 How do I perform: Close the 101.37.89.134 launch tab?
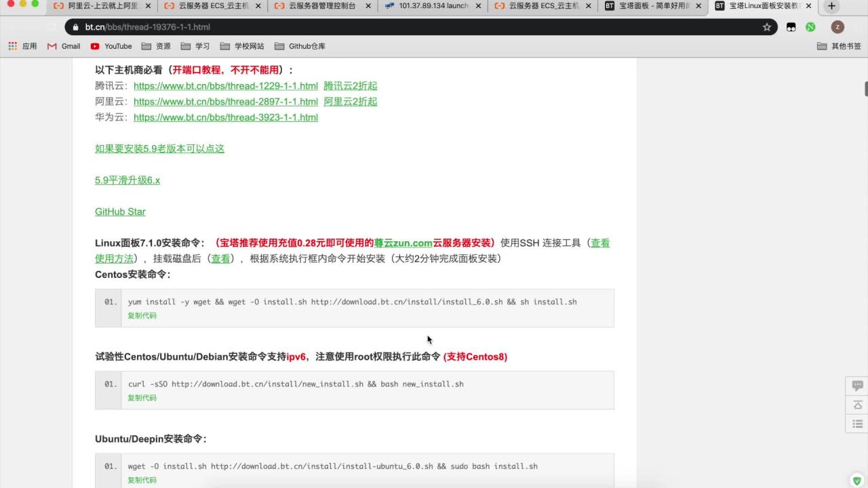coord(478,6)
